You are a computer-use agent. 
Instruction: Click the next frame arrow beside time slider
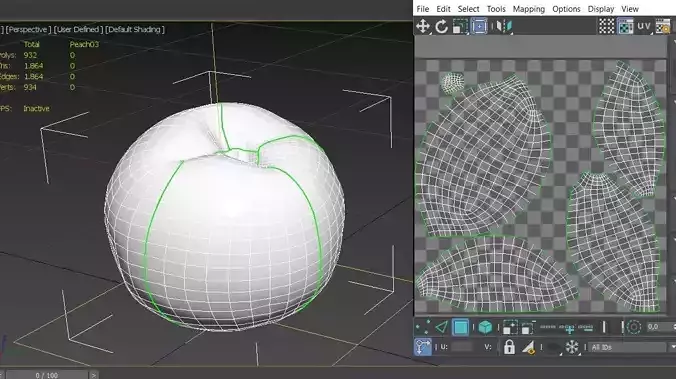coord(94,375)
